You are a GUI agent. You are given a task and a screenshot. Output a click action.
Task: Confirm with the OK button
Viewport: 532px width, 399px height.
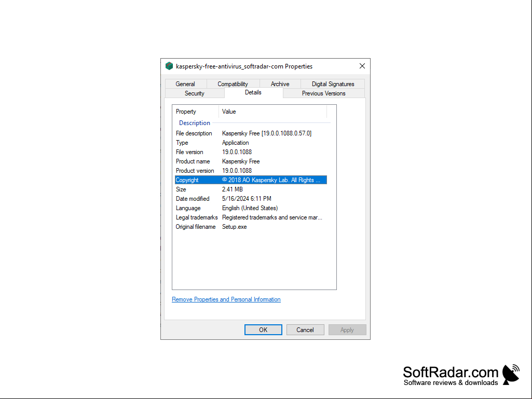pyautogui.click(x=263, y=330)
